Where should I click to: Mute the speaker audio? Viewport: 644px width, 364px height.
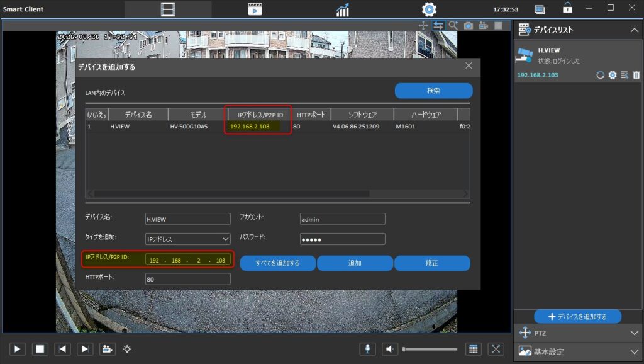[391, 349]
